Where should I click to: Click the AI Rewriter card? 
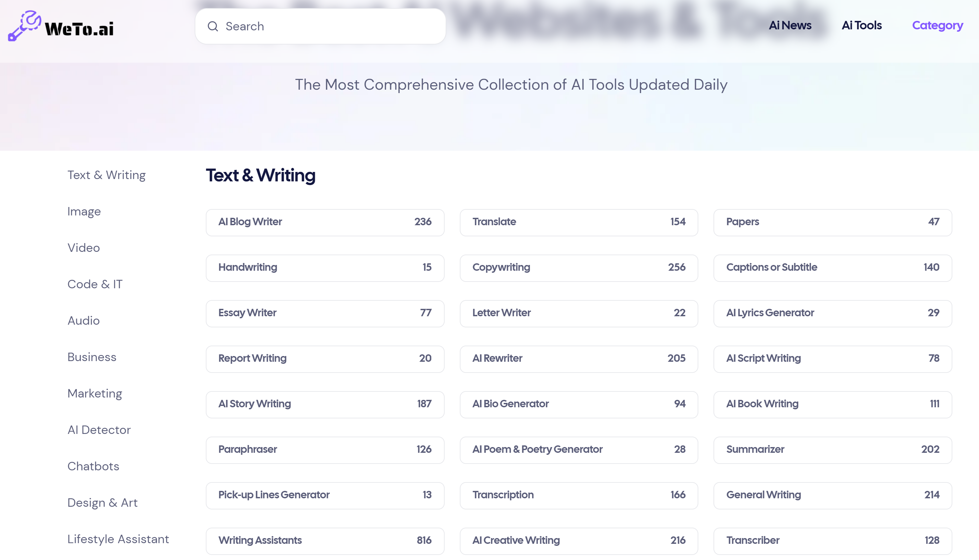point(579,358)
